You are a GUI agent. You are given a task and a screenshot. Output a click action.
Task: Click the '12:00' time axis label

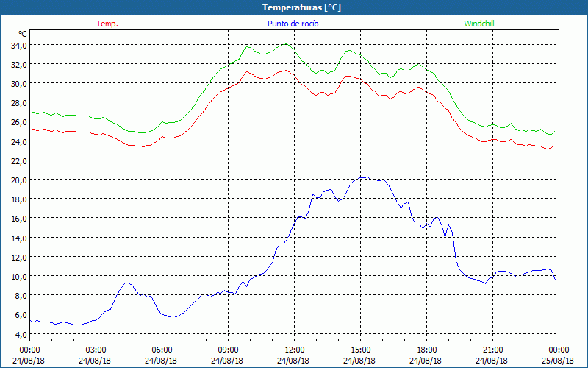point(295,350)
